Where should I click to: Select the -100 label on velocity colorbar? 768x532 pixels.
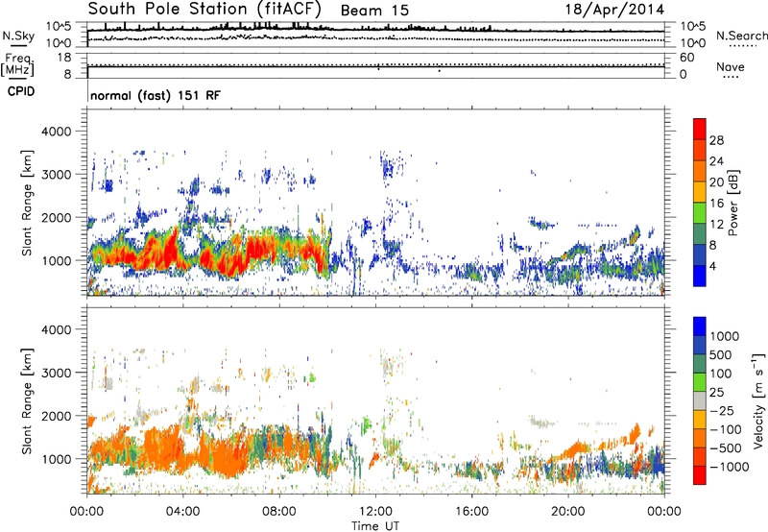(725, 429)
